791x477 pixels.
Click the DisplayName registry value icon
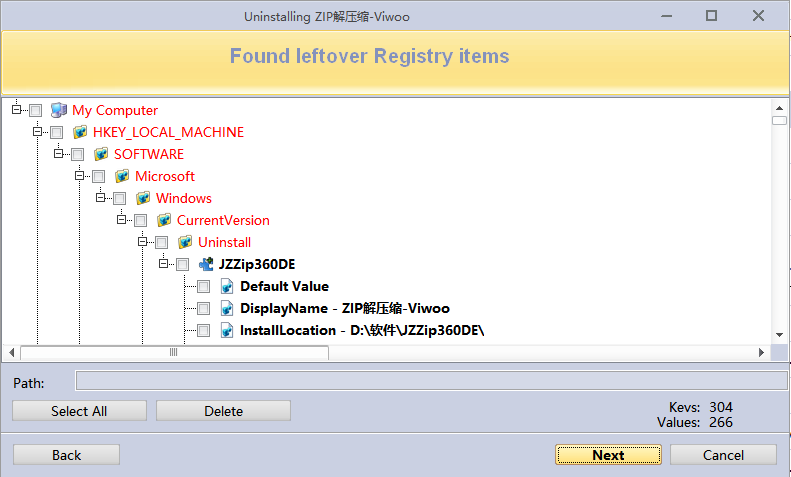point(227,309)
